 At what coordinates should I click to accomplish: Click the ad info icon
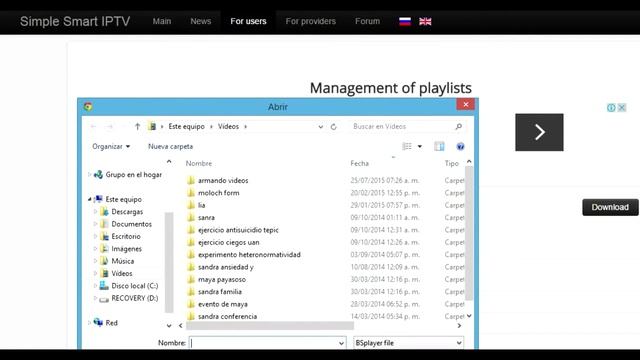pyautogui.click(x=611, y=108)
